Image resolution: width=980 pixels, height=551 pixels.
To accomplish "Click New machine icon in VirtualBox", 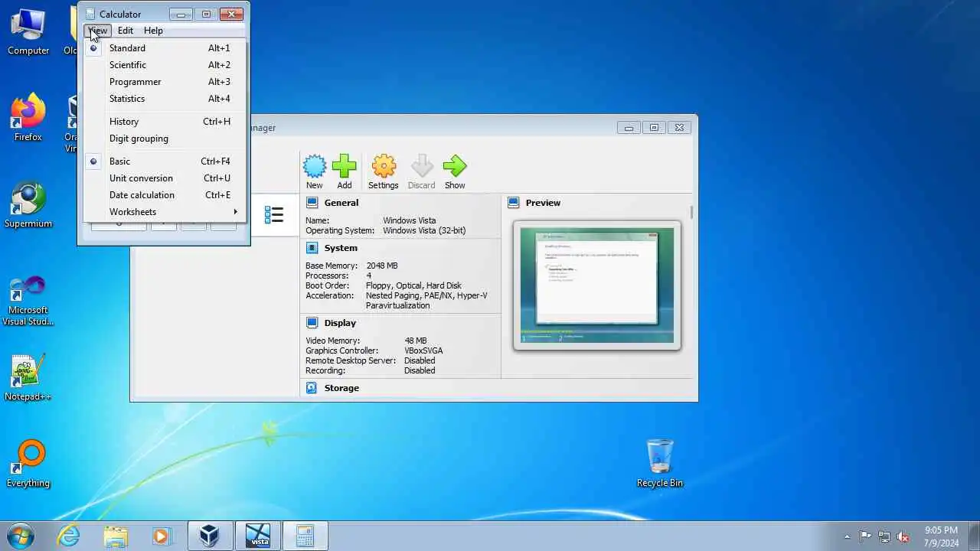I will (315, 172).
